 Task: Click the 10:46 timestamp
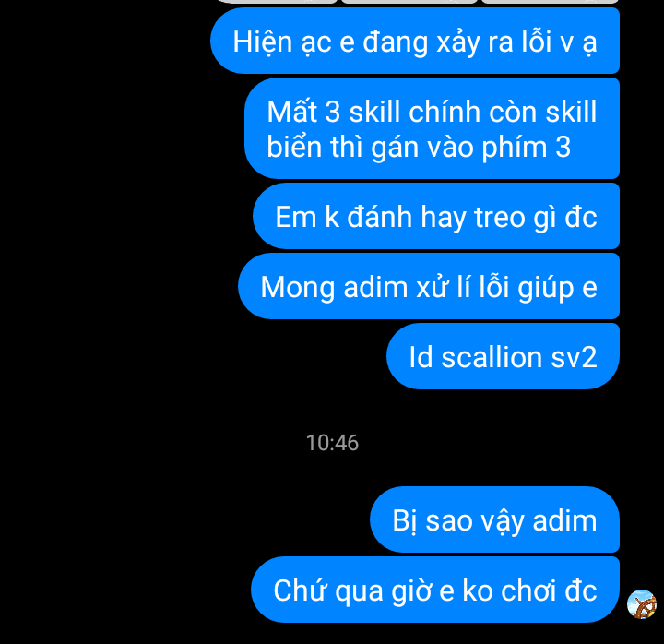click(332, 443)
